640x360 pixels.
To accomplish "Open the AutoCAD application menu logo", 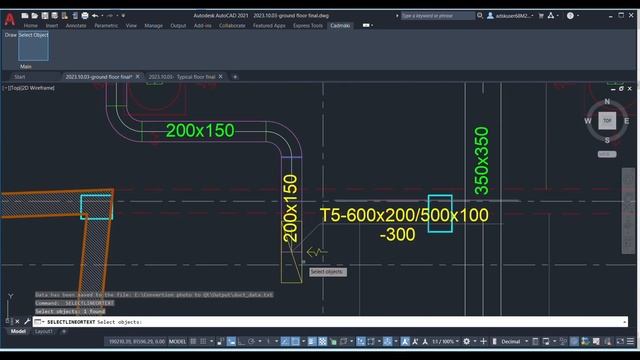I will click(9, 19).
